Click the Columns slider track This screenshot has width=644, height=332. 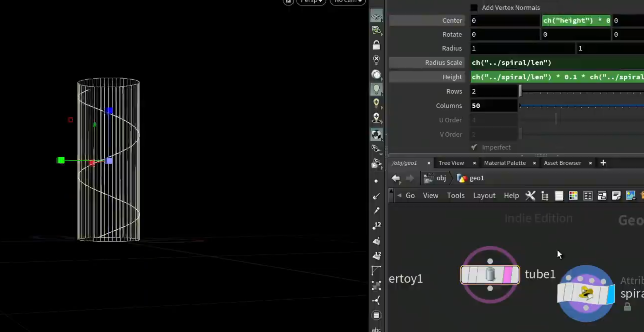point(582,106)
